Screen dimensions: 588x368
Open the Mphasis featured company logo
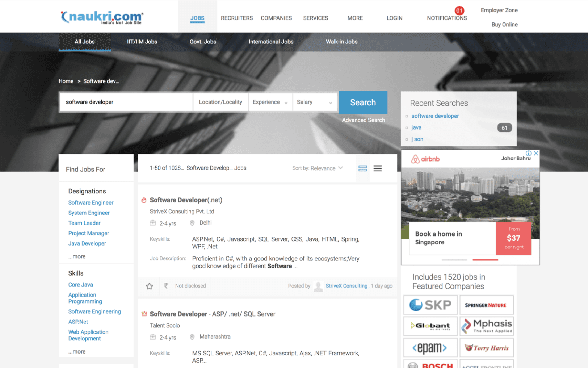tap(486, 326)
